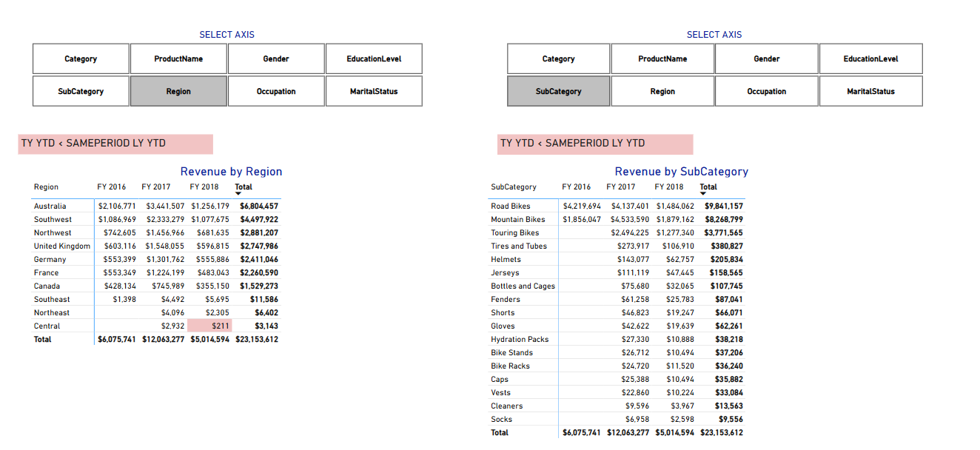Select the Touring Bikes row label
The width and height of the screenshot is (980, 450).
click(515, 232)
